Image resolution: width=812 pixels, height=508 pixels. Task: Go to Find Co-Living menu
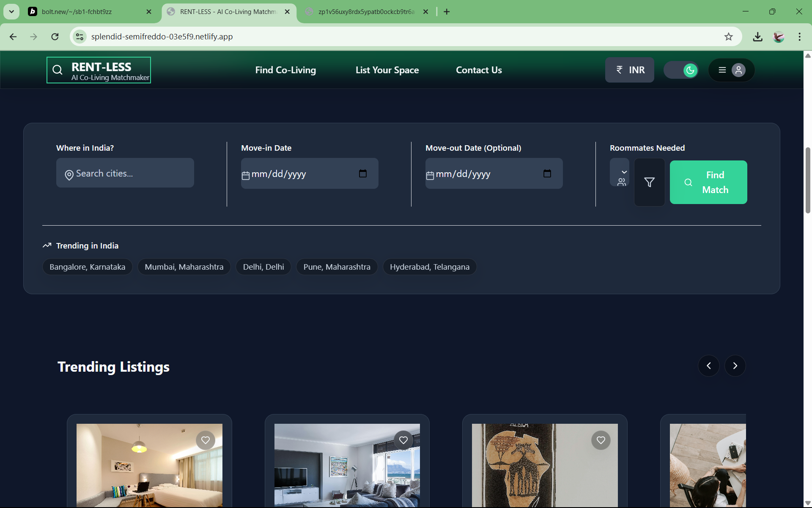(285, 70)
